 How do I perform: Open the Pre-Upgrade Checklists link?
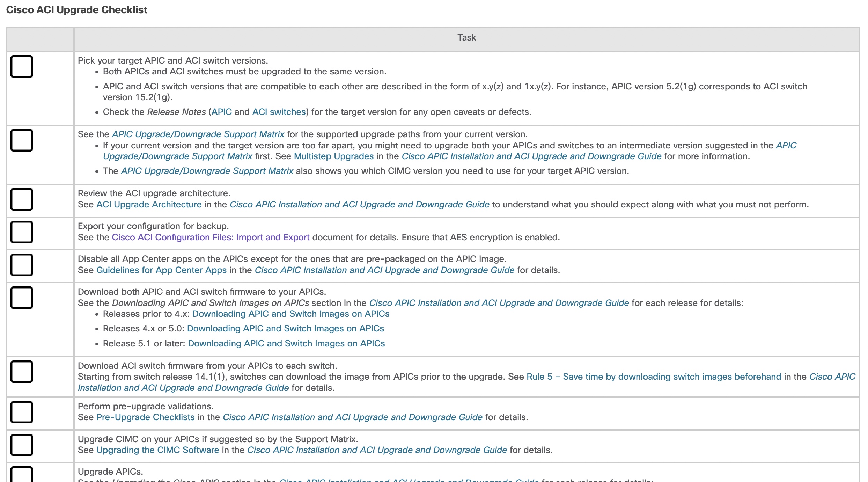point(145,417)
